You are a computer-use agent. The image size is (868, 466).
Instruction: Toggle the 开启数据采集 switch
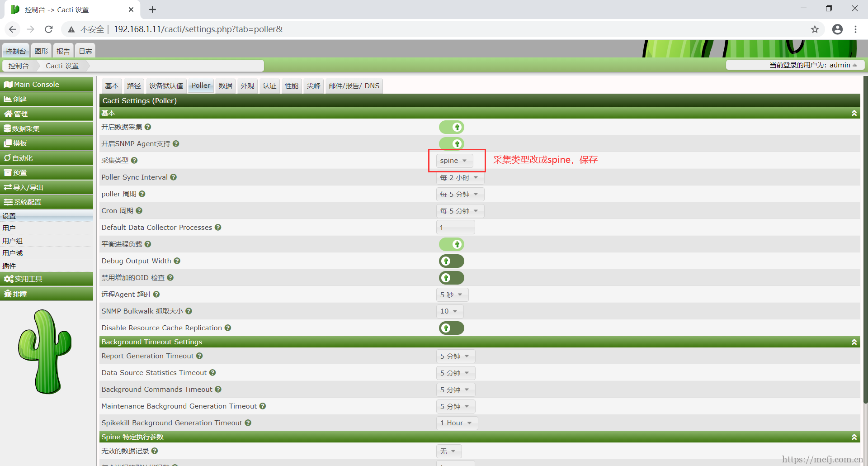pos(452,127)
